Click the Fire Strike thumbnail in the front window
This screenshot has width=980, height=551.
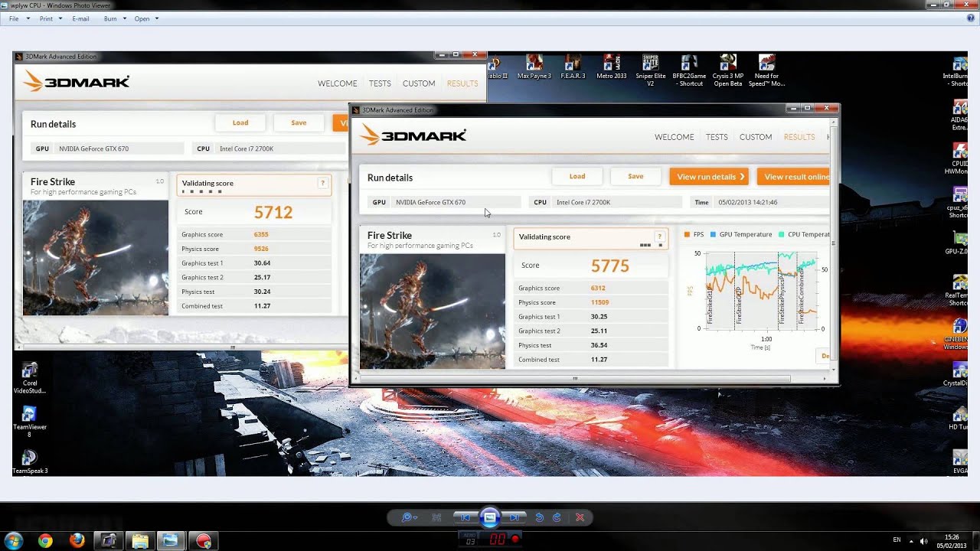(433, 311)
